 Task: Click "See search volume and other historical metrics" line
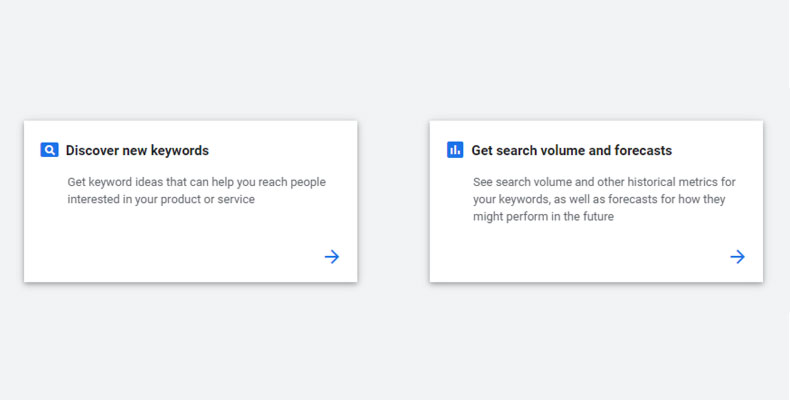pos(604,182)
